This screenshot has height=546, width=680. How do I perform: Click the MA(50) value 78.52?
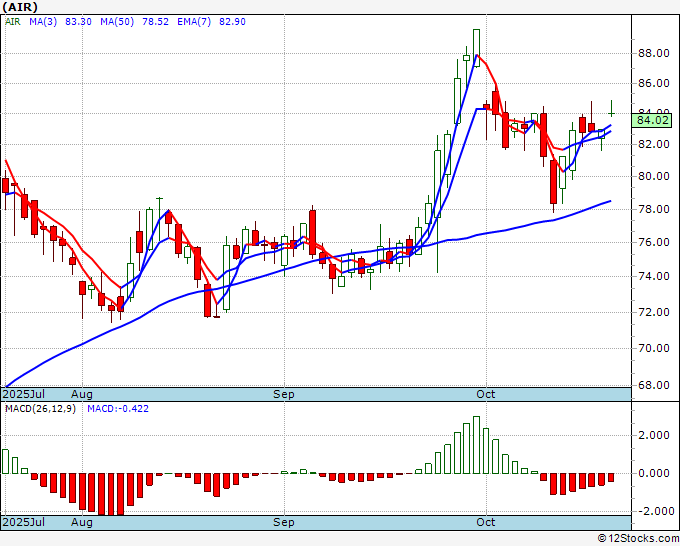tap(155, 22)
